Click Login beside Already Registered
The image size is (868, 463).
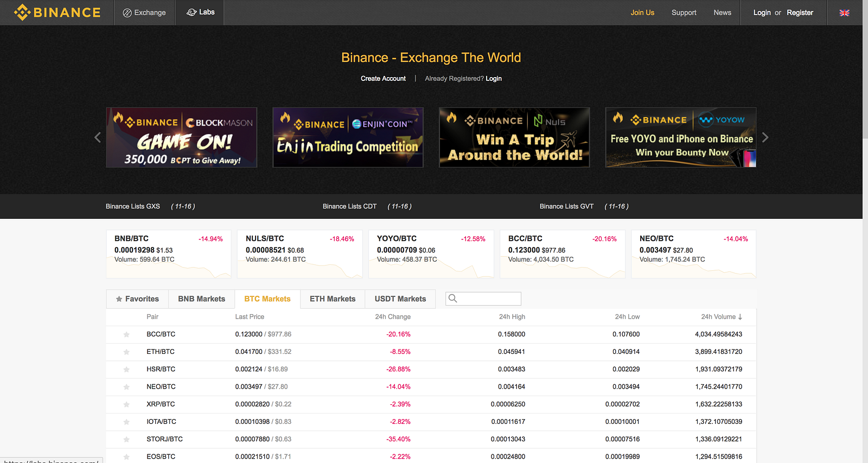(494, 79)
